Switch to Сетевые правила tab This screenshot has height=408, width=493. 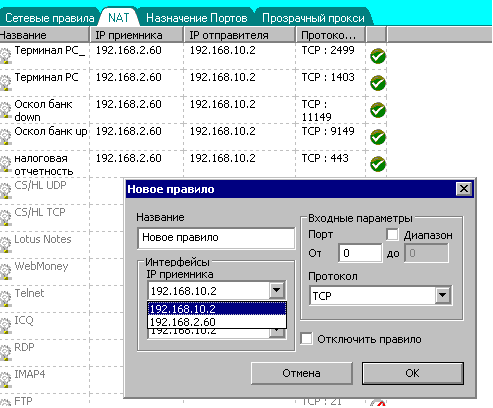[x=50, y=18]
